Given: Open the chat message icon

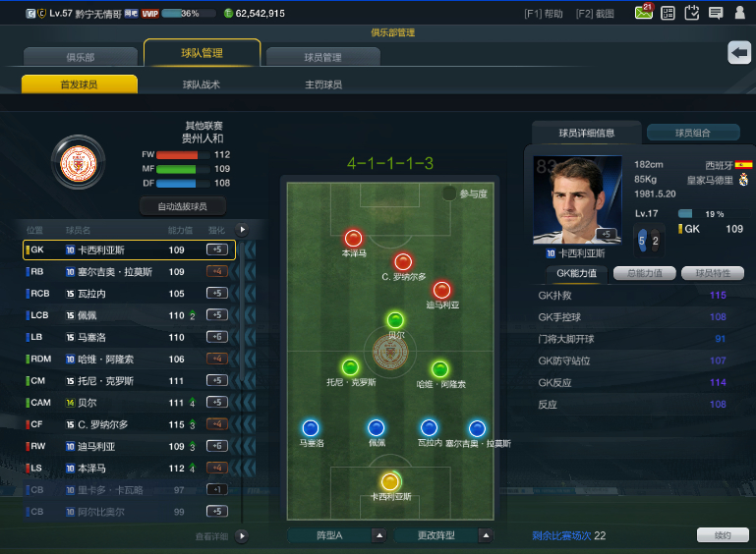Looking at the screenshot, I should [716, 13].
